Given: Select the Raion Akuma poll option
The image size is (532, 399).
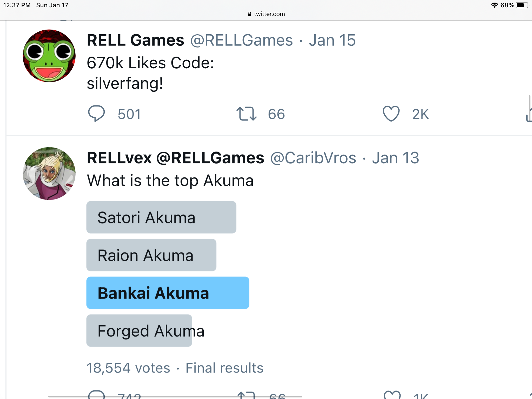Looking at the screenshot, I should [151, 255].
